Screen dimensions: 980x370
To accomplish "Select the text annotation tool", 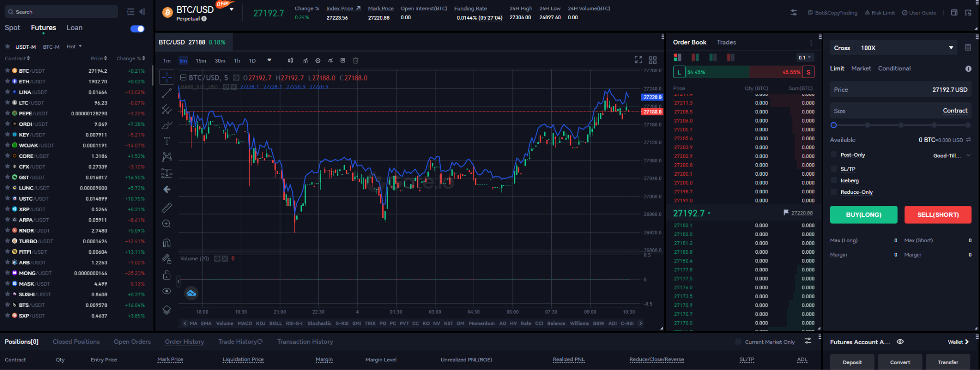I will [x=167, y=141].
